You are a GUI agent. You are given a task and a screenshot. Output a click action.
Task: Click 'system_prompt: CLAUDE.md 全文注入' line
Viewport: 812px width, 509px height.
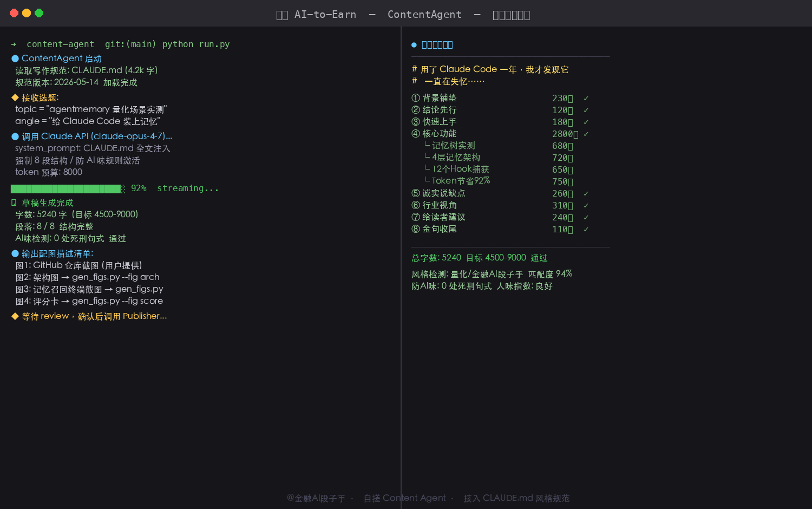[93, 148]
